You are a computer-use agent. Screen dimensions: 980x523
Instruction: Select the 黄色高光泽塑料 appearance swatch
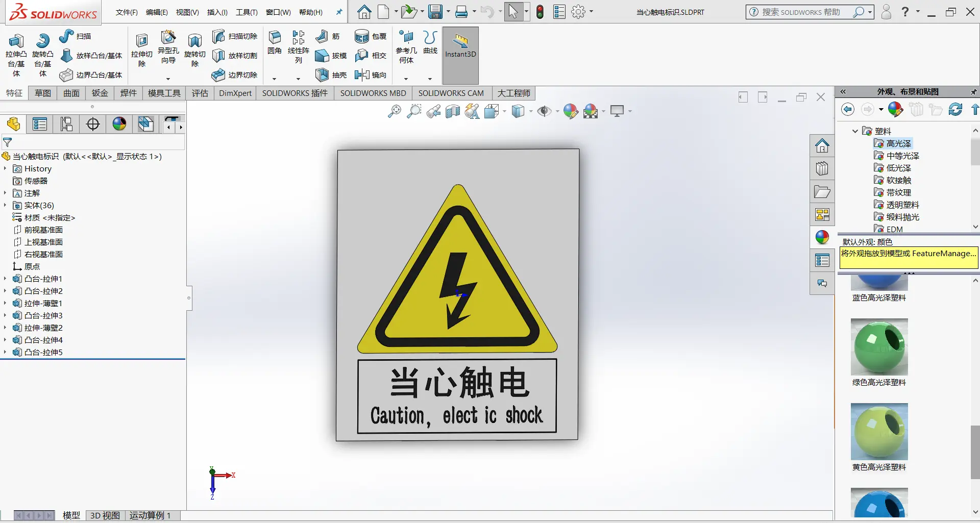click(879, 432)
